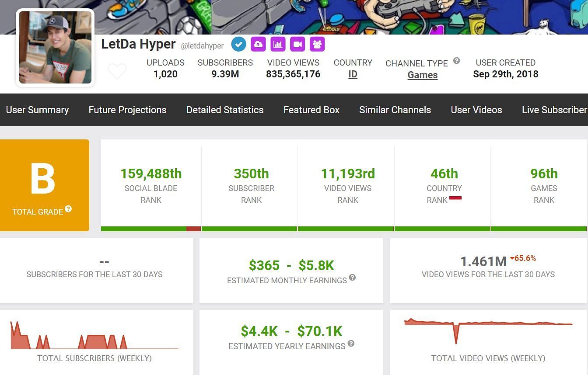
Task: Click the Sep 29th, 2018 creation date
Action: 505,74
